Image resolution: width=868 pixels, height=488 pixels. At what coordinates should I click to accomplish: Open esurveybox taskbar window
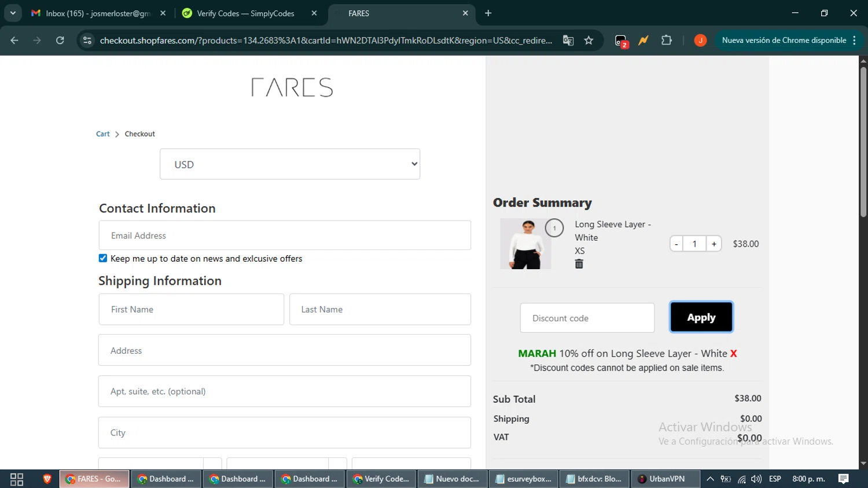pos(523,479)
